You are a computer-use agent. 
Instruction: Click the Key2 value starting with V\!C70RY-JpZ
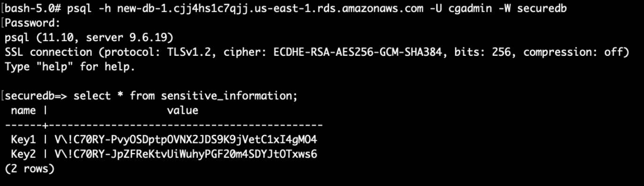coord(186,154)
